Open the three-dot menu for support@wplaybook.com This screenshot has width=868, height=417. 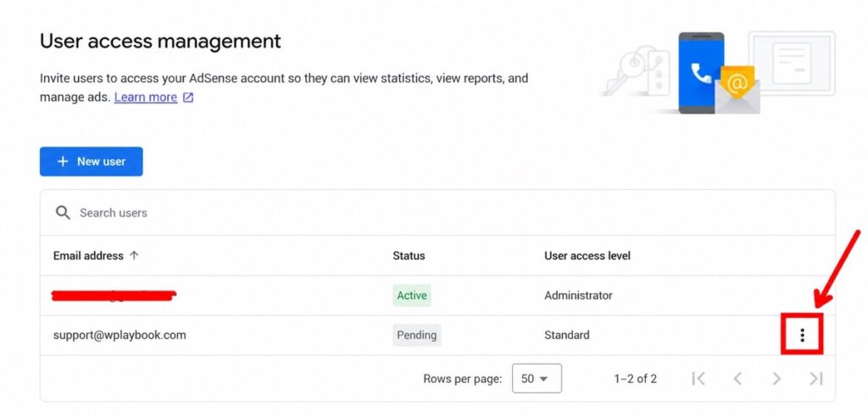(802, 335)
